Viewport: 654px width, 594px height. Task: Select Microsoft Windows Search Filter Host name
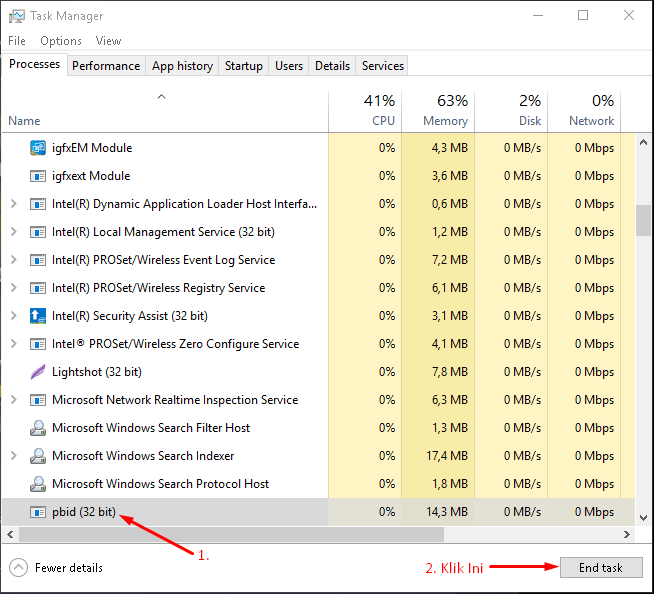(151, 428)
